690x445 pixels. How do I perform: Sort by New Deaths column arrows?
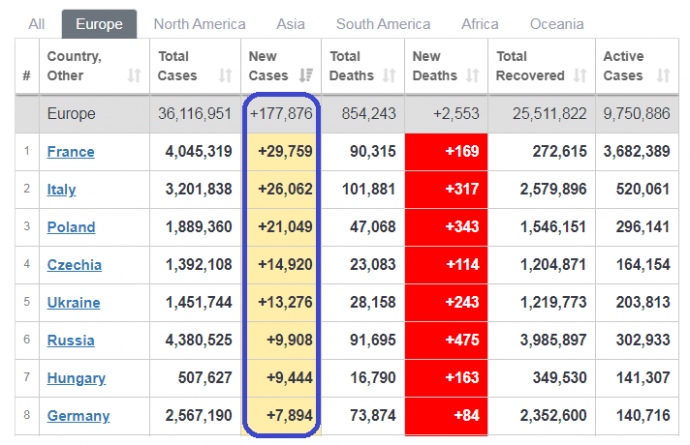click(472, 76)
